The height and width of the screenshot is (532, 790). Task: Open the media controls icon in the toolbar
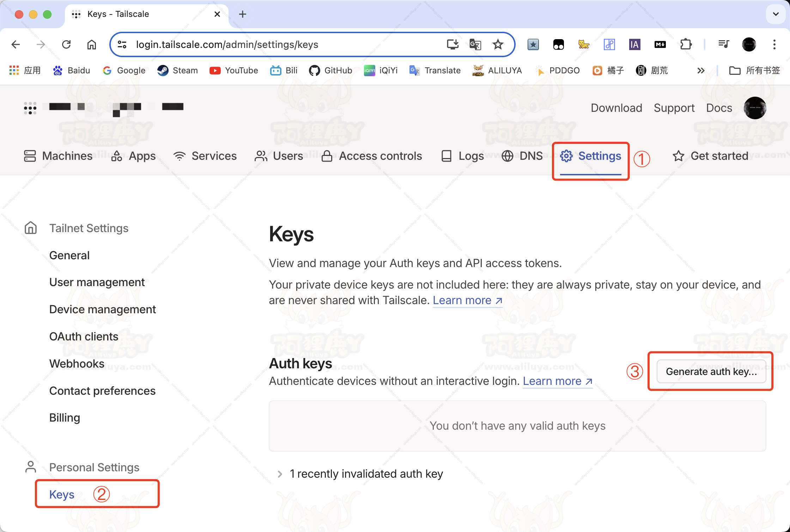(x=724, y=44)
